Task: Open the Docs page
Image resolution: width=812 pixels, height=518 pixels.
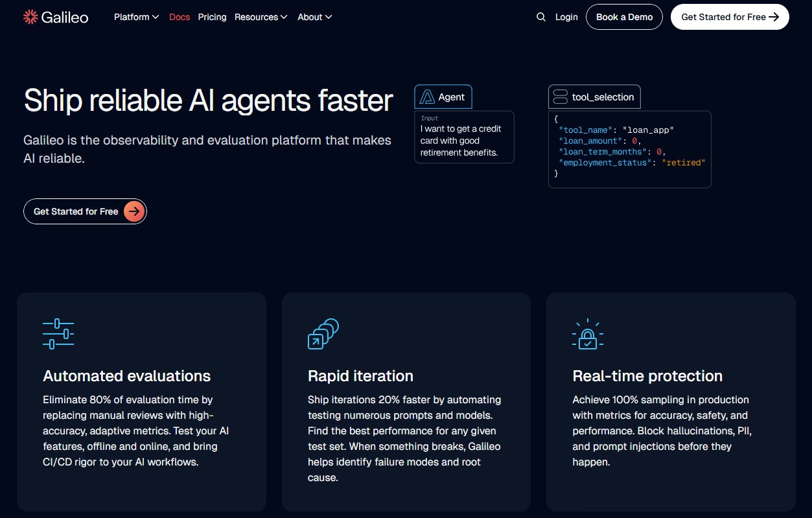Action: [x=180, y=17]
